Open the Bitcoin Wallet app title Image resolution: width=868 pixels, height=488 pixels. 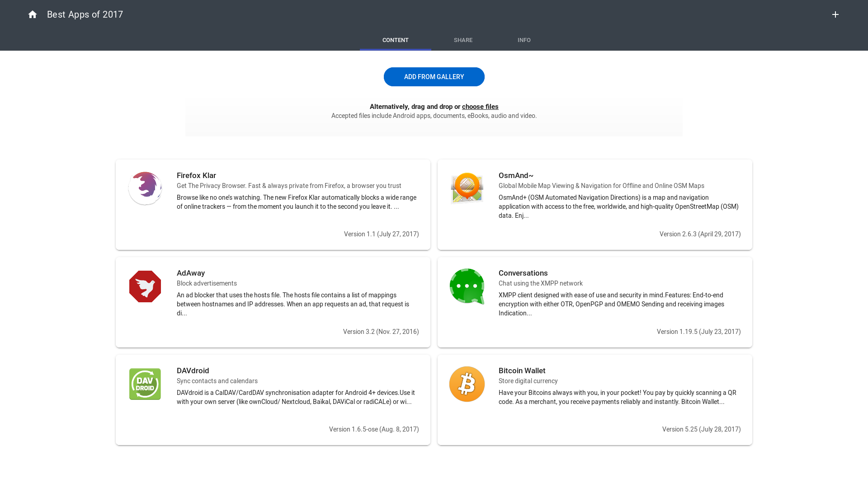pyautogui.click(x=522, y=371)
